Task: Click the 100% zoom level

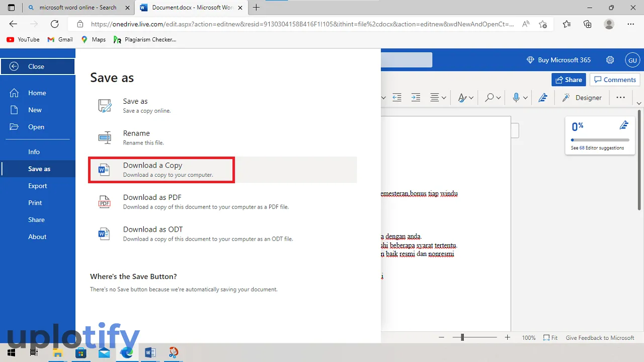Action: pos(528,338)
